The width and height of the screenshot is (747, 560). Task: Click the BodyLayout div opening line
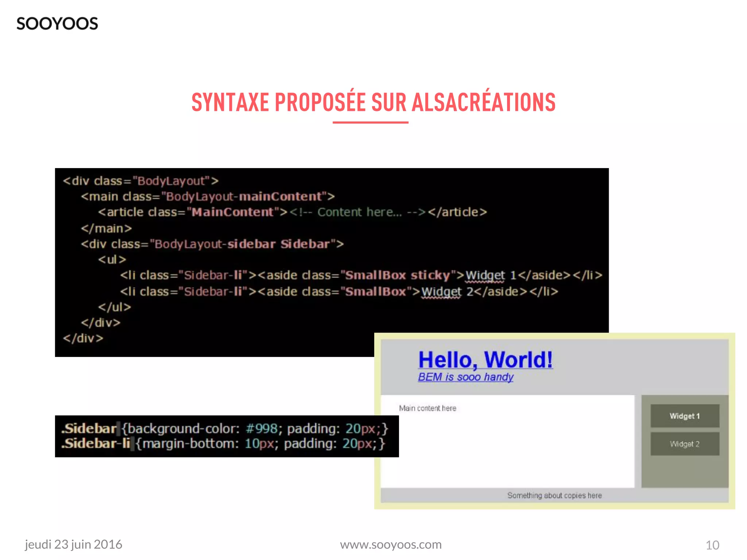(140, 181)
